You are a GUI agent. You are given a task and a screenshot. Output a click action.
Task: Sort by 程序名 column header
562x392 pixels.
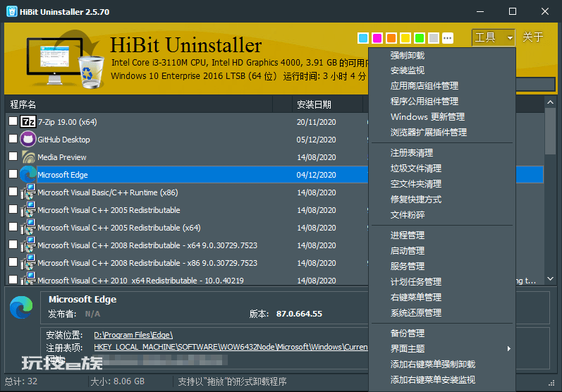tap(139, 104)
